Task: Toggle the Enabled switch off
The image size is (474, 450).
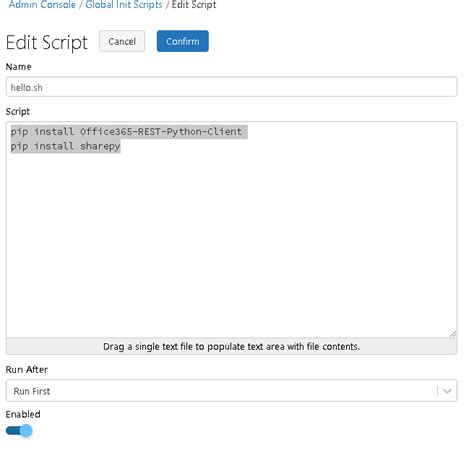Action: 19,431
